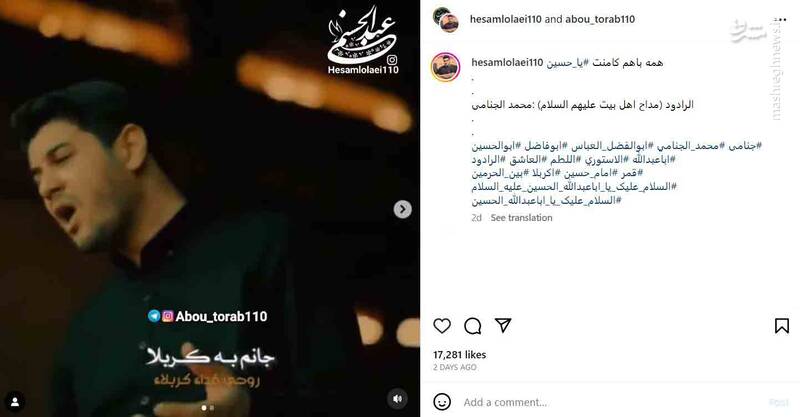Mute or unmute the video sound
The height and width of the screenshot is (417, 800).
point(397,399)
